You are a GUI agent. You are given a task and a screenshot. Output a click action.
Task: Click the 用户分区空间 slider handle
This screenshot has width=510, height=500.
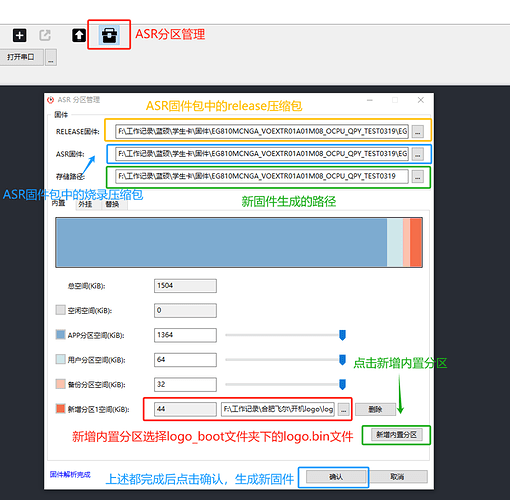(342, 360)
